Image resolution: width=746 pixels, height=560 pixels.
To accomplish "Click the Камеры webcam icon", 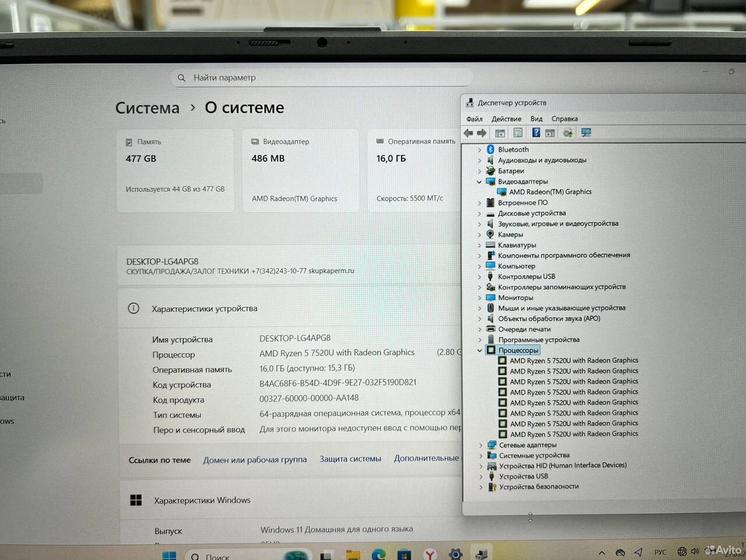I will coord(491,234).
